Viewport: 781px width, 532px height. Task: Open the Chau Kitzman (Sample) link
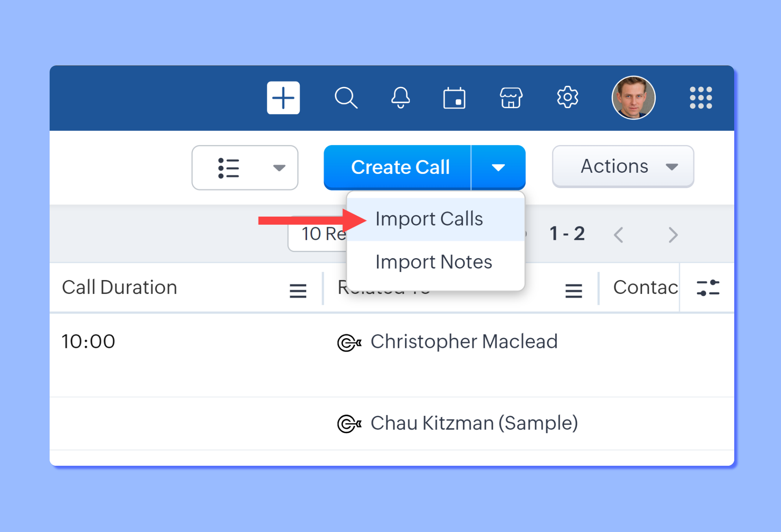coord(473,423)
